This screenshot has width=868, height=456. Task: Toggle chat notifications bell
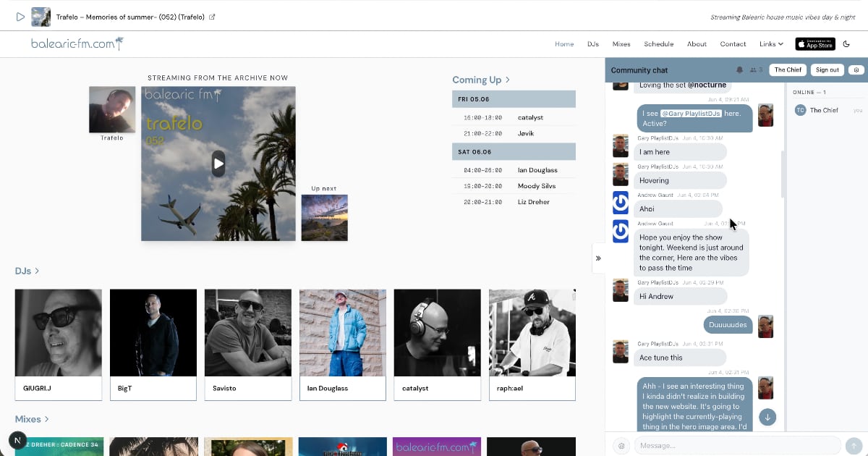tap(739, 70)
